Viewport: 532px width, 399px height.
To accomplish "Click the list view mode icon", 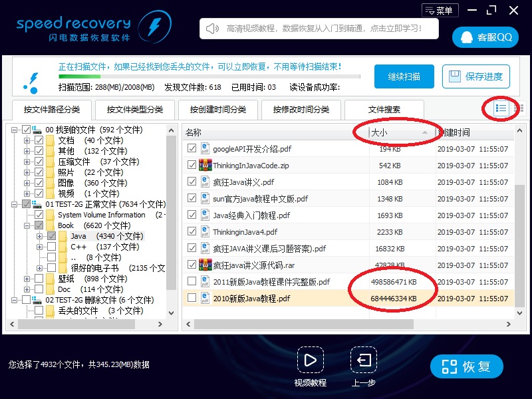I will (501, 108).
